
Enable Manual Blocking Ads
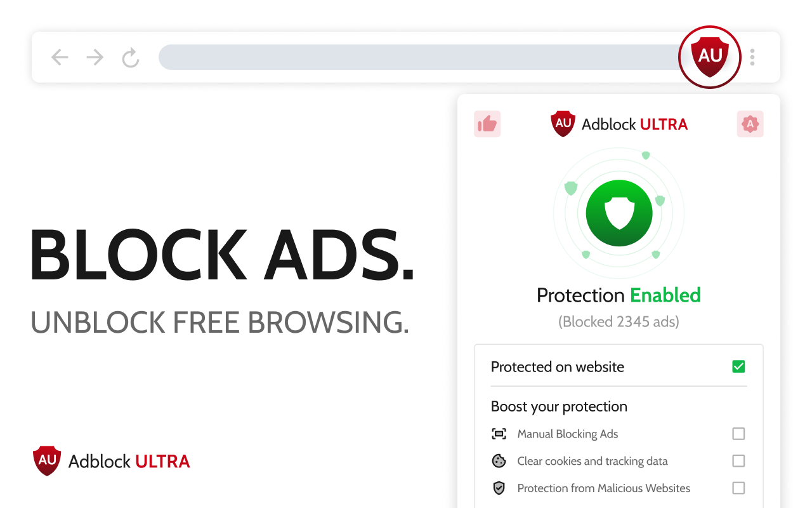point(738,434)
